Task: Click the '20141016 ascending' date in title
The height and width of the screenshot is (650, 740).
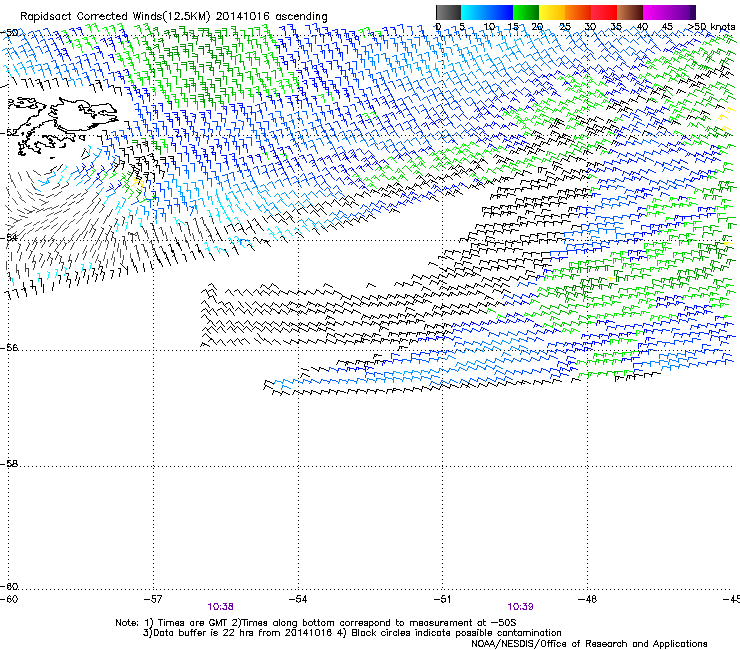Action: tap(272, 16)
